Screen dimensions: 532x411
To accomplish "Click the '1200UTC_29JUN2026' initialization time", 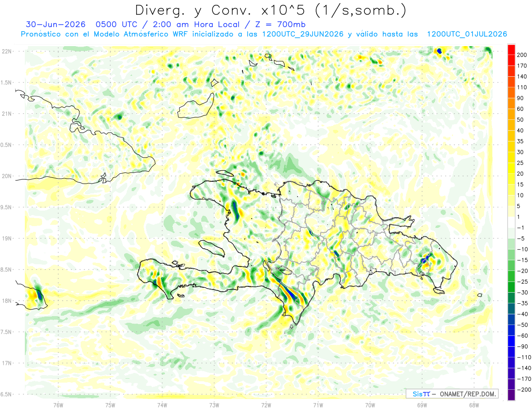I will tap(302, 34).
